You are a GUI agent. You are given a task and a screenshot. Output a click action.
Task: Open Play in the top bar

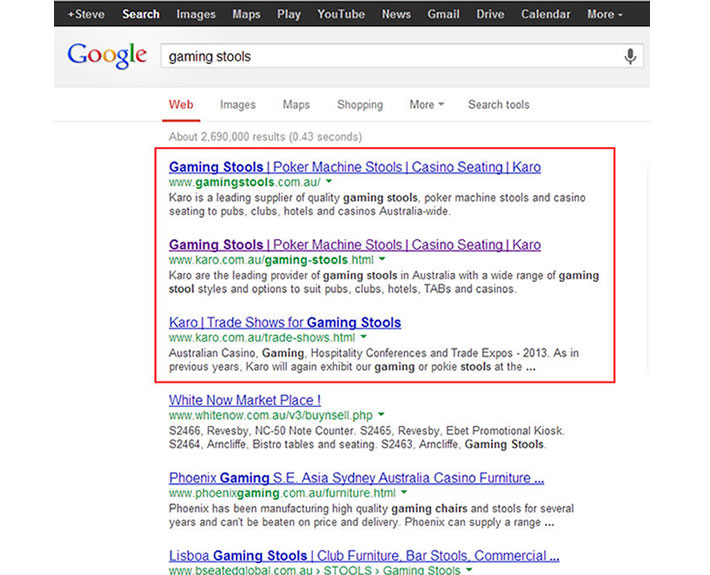[x=289, y=14]
